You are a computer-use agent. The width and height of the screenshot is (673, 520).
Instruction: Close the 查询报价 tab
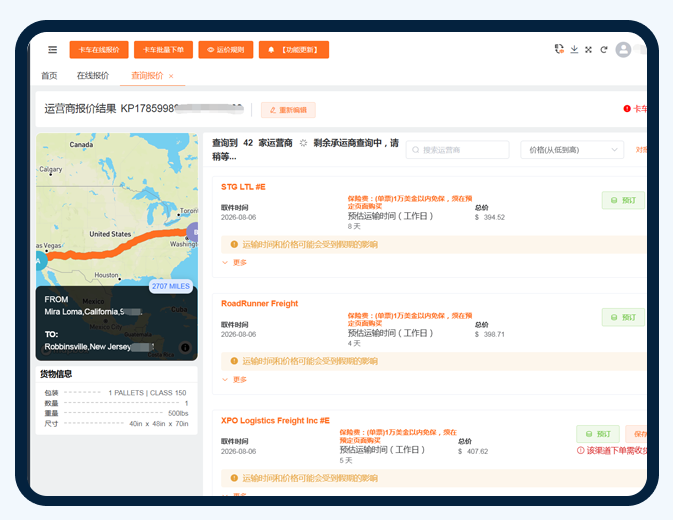click(x=171, y=76)
